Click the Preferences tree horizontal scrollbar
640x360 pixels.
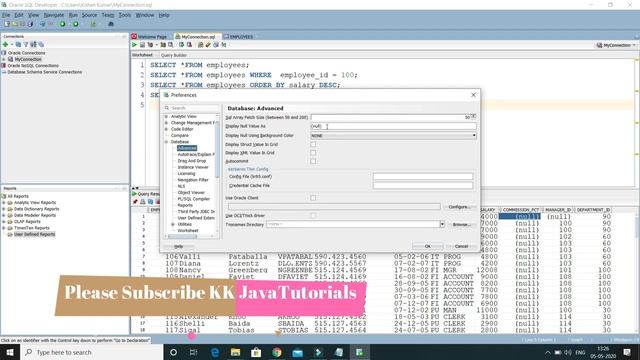182,236
